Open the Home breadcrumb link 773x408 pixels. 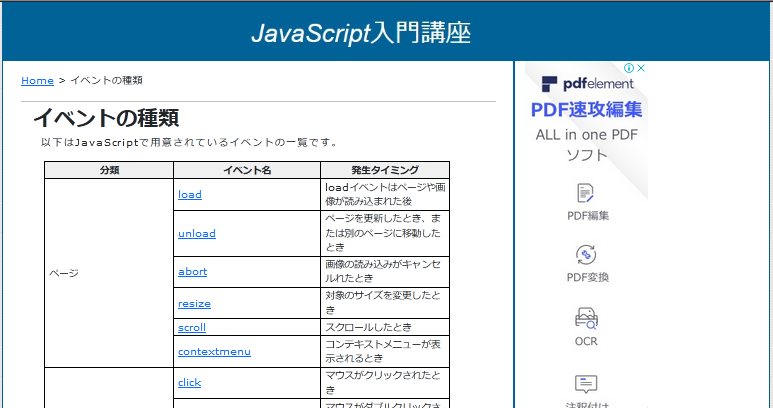tap(37, 80)
